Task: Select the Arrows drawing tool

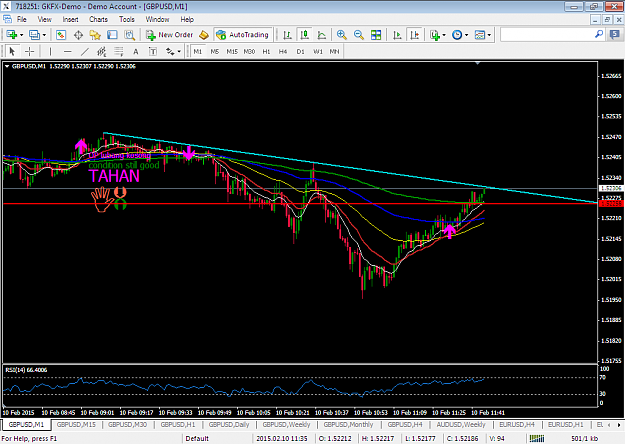Action: (x=170, y=51)
